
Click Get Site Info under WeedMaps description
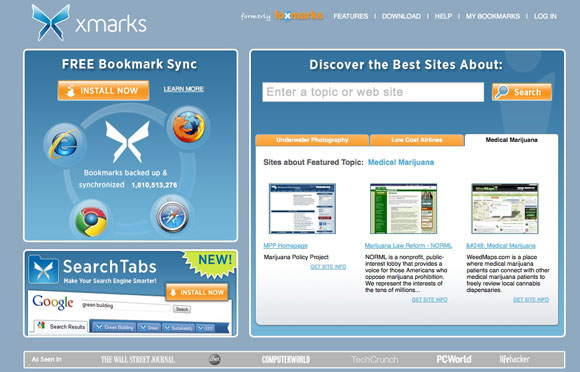click(531, 300)
